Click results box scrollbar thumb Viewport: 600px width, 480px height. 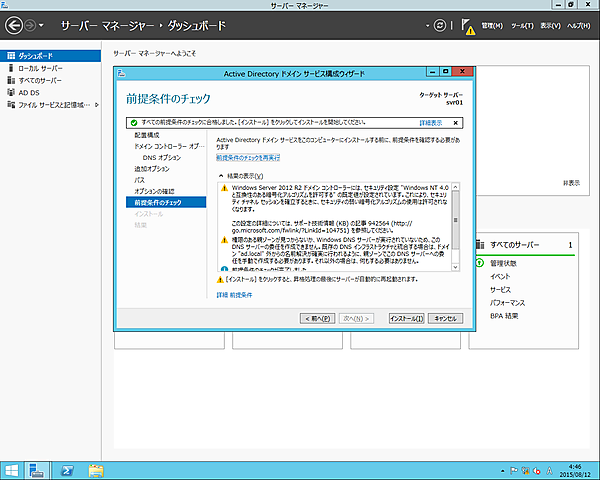point(455,220)
